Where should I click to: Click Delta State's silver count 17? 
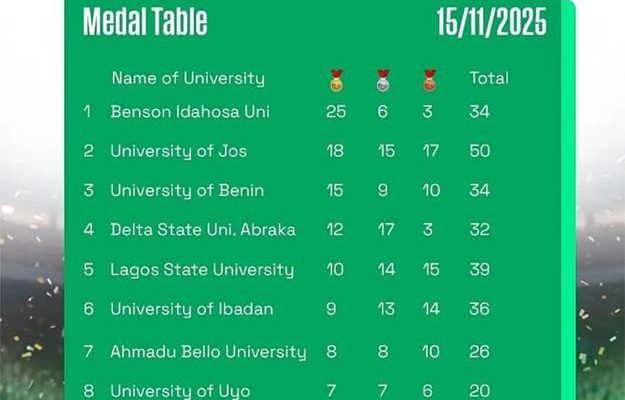[383, 230]
